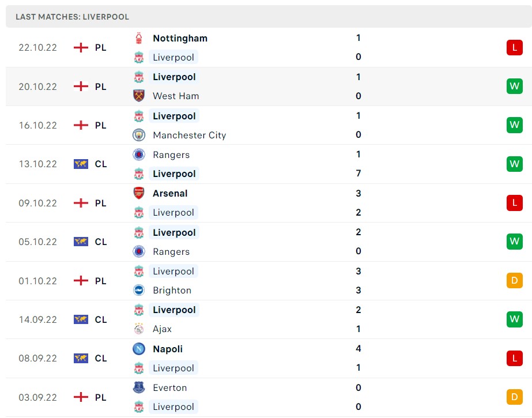The width and height of the screenshot is (532, 418).
Task: Click the Everton team name link
Action: (x=169, y=387)
